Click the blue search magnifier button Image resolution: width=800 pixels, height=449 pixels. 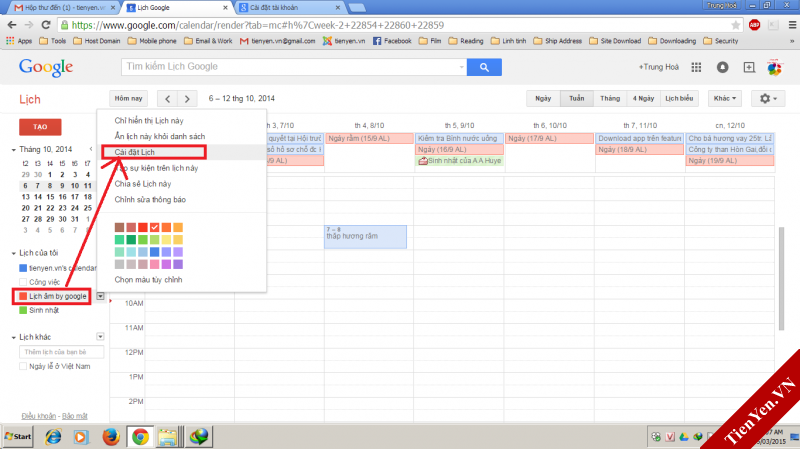pyautogui.click(x=484, y=67)
